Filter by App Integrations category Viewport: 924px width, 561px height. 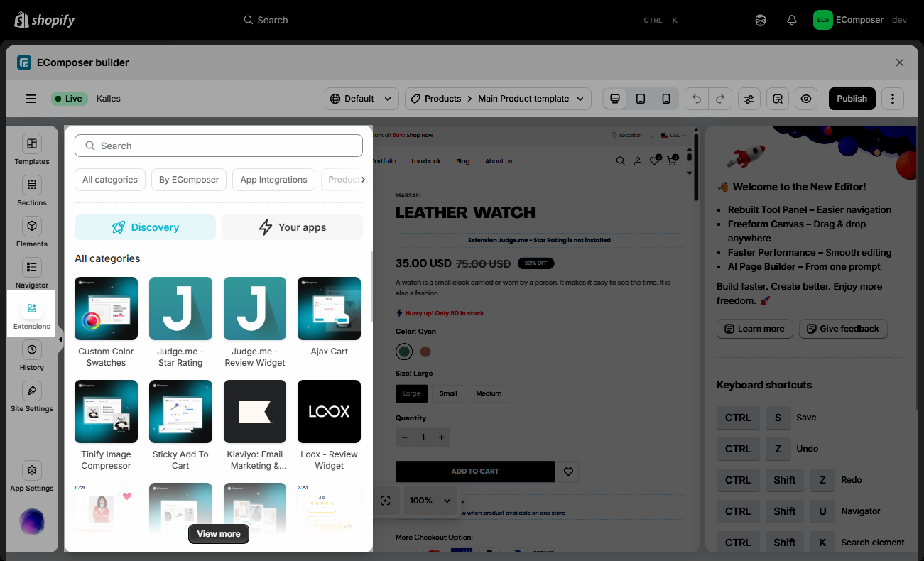click(273, 180)
